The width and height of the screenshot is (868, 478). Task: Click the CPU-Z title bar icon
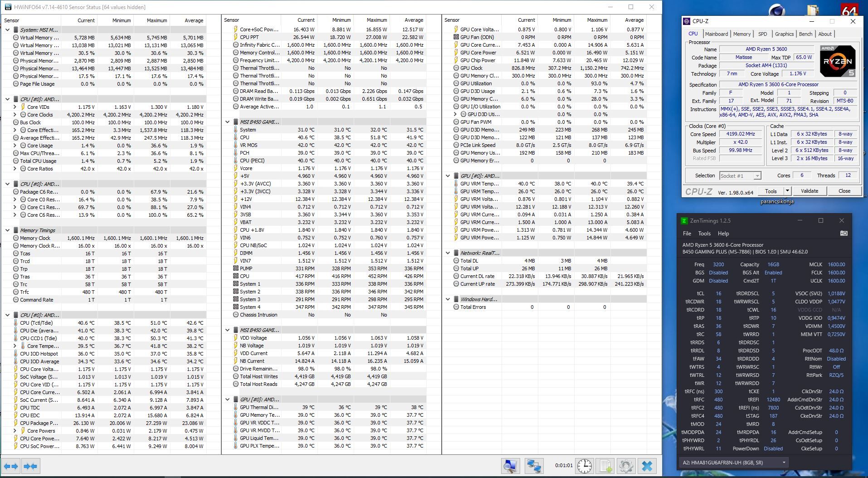687,21
